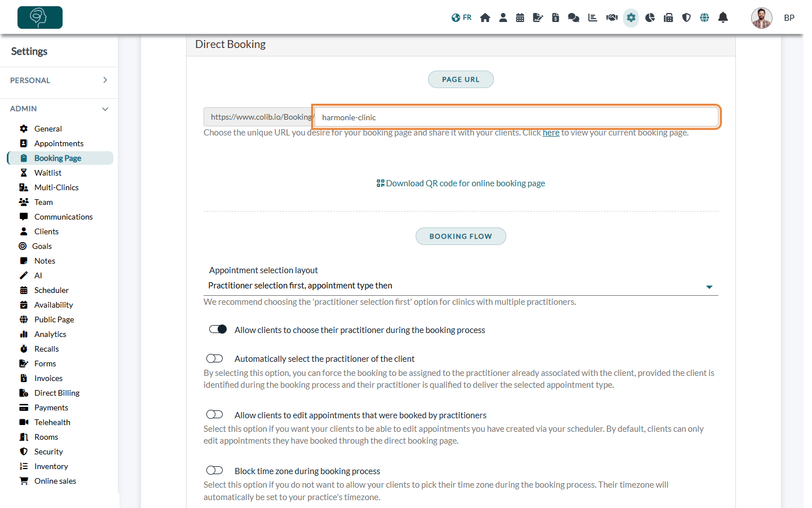Toggle block time zone during booking

click(215, 471)
